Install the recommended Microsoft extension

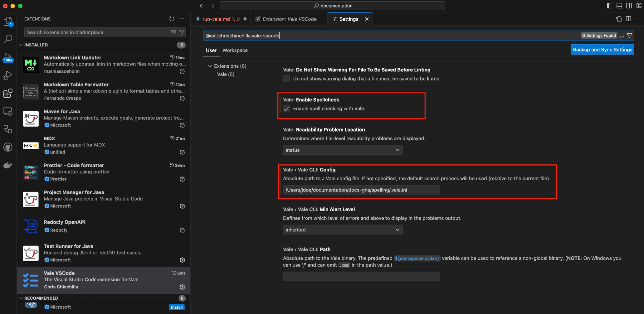click(177, 307)
